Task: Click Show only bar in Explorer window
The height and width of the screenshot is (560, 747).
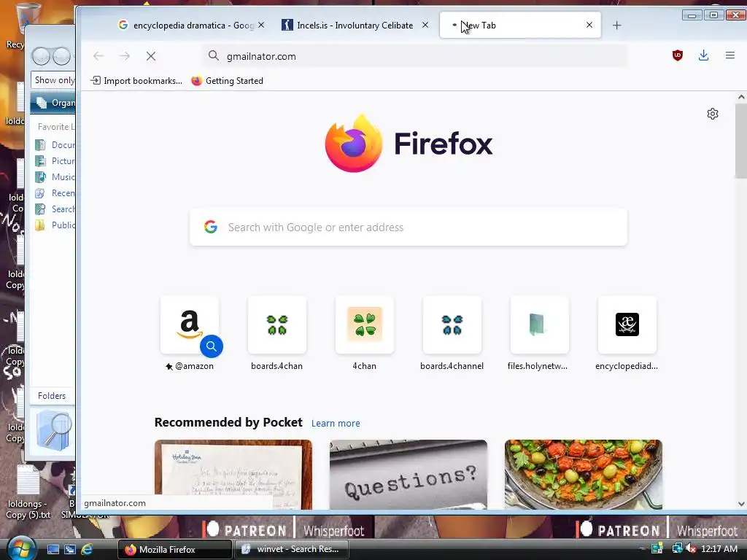Action: pyautogui.click(x=53, y=80)
